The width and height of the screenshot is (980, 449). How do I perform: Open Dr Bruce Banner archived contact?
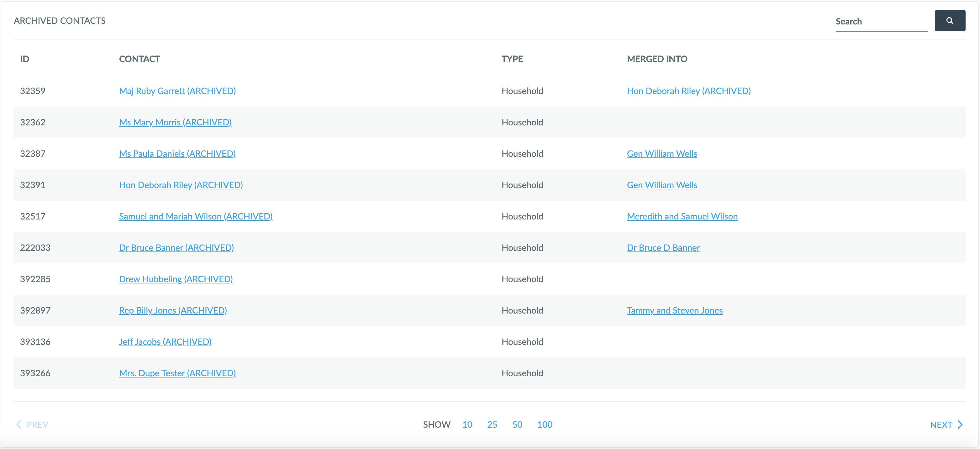pyautogui.click(x=176, y=248)
